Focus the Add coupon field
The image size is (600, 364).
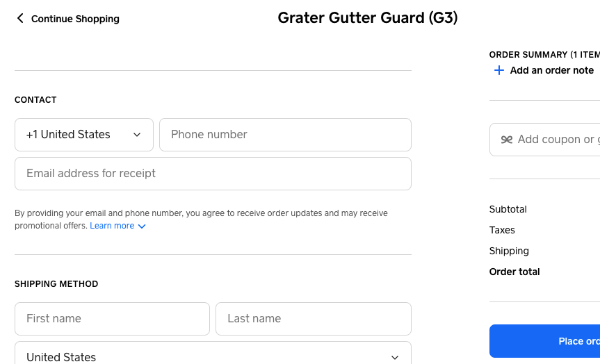556,140
